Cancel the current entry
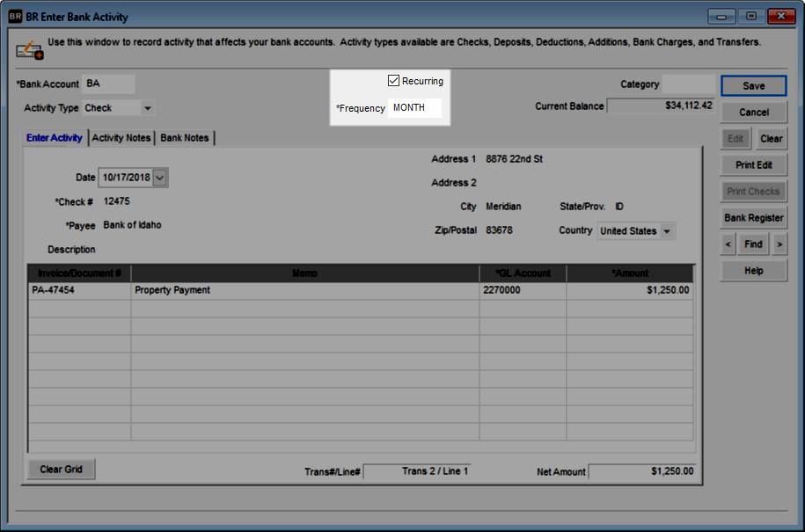The height and width of the screenshot is (532, 805). (753, 112)
